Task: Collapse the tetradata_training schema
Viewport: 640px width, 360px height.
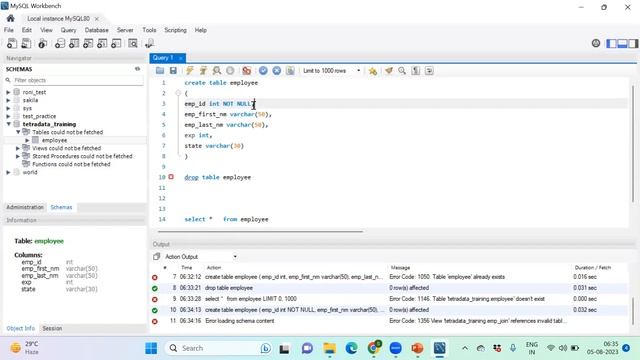Action: pos(8,124)
